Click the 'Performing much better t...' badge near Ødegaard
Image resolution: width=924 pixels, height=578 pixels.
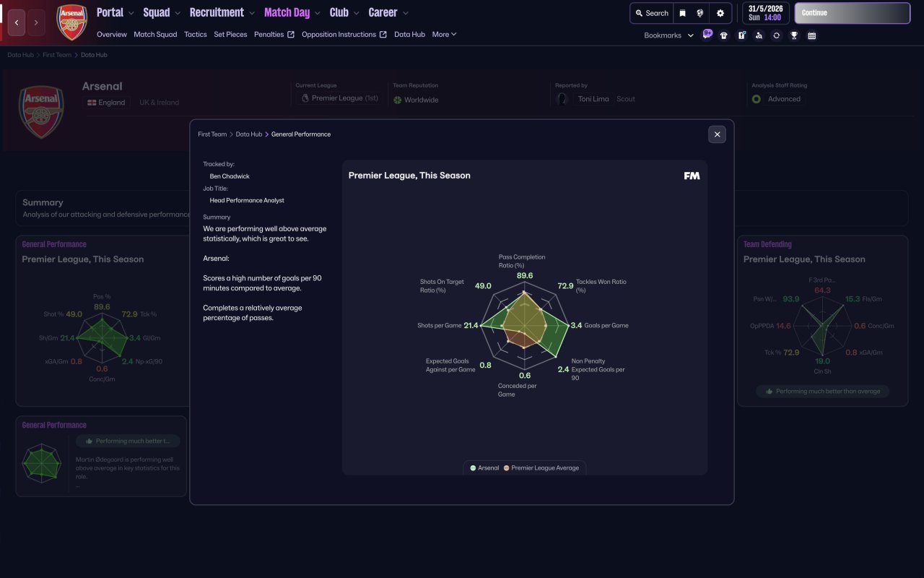pyautogui.click(x=128, y=441)
